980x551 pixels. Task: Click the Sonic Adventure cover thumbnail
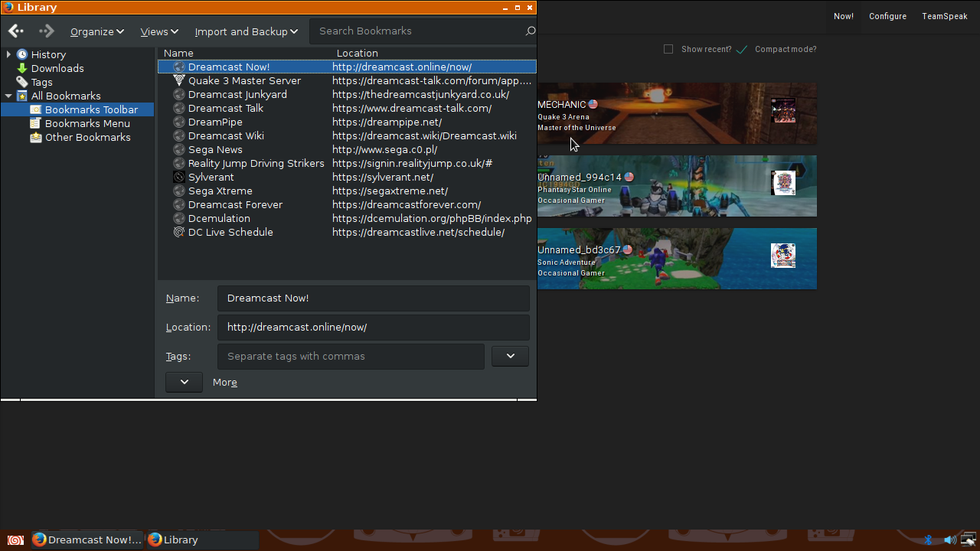coord(783,256)
